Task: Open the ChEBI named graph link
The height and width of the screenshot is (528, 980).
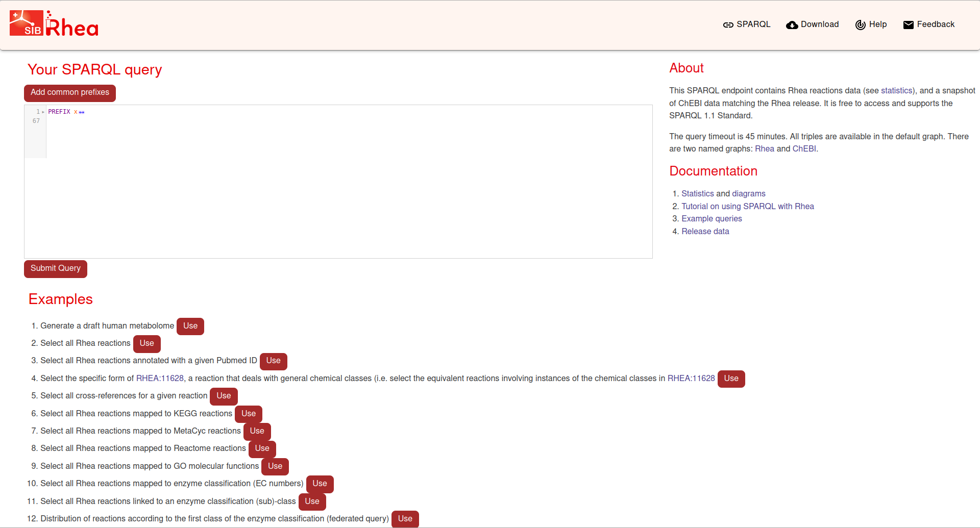Action: pos(804,149)
